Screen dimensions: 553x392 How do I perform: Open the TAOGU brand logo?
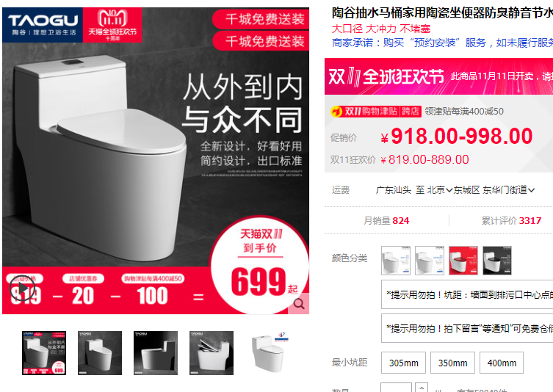point(43,25)
